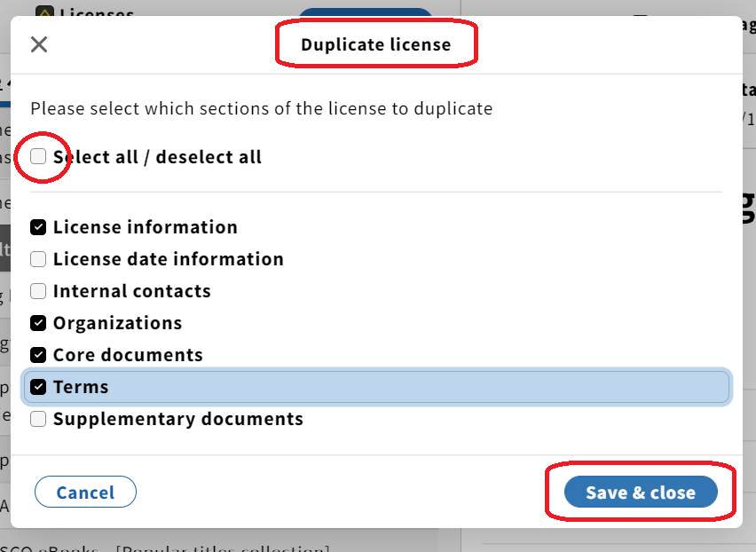Click the 'Core documents' label text
The width and height of the screenshot is (756, 552).
(128, 355)
